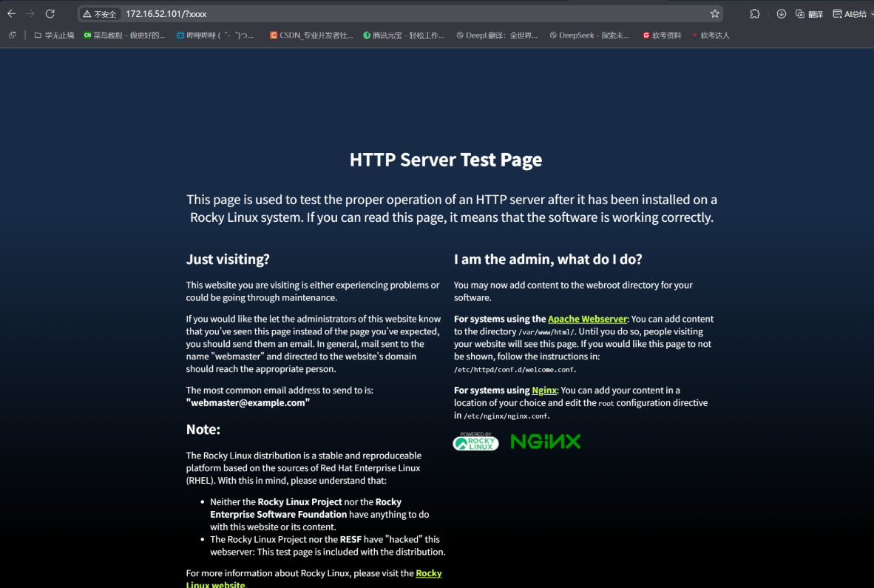This screenshot has height=588, width=874.
Task: Open the DeepSeek bookmark
Action: pyautogui.click(x=589, y=35)
